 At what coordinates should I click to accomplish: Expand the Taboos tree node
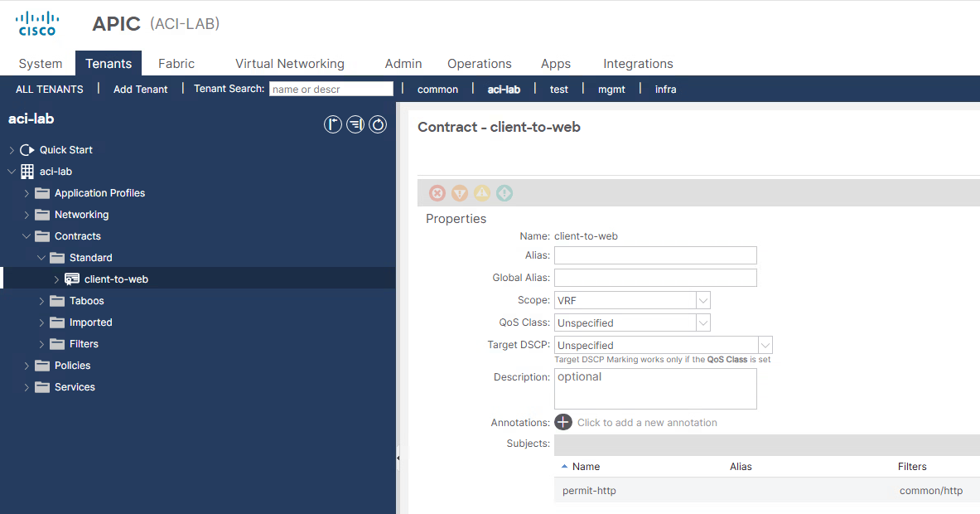coord(41,301)
